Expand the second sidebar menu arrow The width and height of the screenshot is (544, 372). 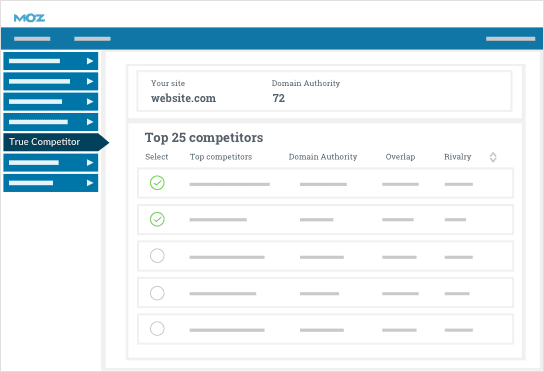pyautogui.click(x=90, y=81)
